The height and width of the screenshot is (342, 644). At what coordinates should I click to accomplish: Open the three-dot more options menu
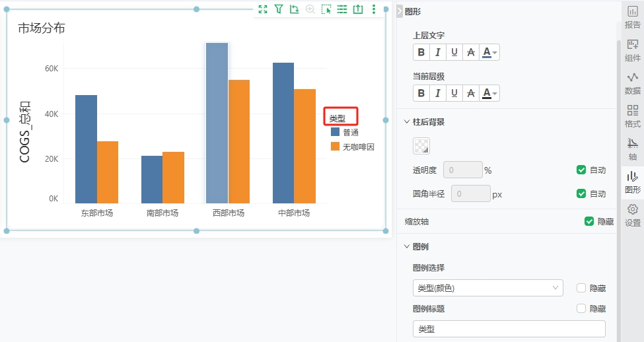pyautogui.click(x=374, y=9)
